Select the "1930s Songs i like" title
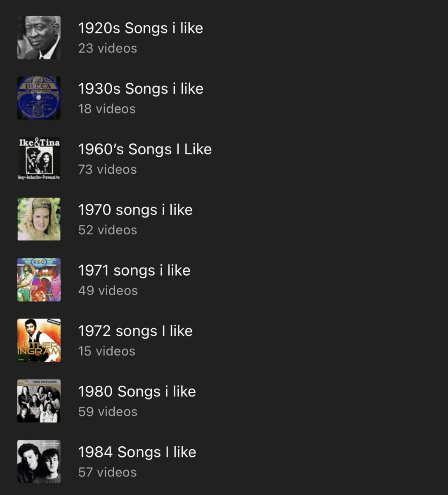 click(141, 89)
